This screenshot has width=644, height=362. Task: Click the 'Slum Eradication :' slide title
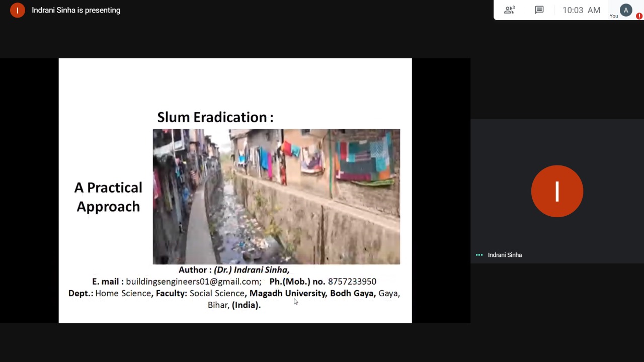(x=215, y=117)
